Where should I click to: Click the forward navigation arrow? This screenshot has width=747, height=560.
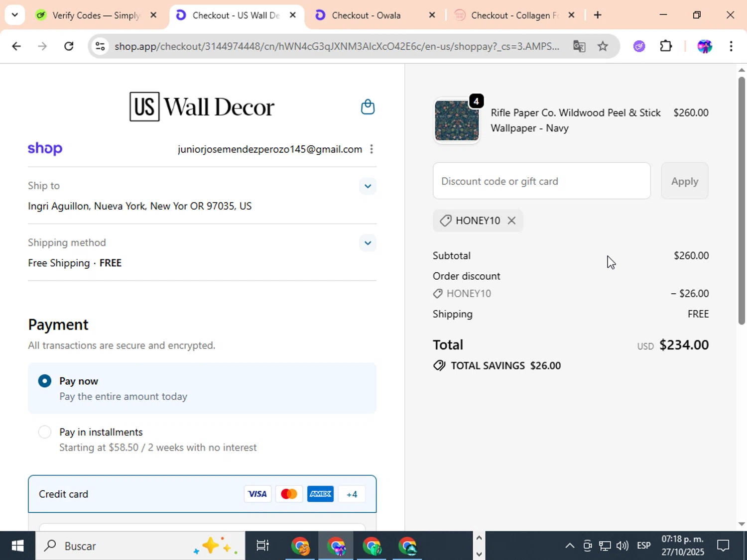42,46
